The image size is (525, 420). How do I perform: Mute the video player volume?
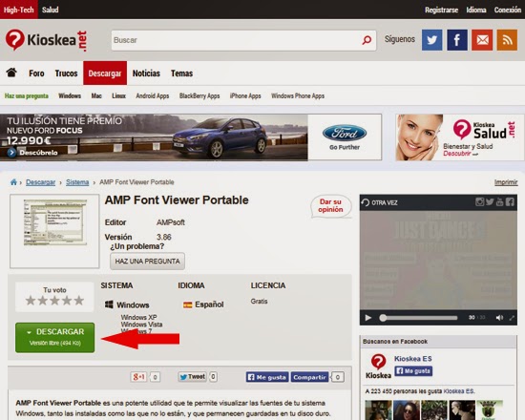coord(499,318)
